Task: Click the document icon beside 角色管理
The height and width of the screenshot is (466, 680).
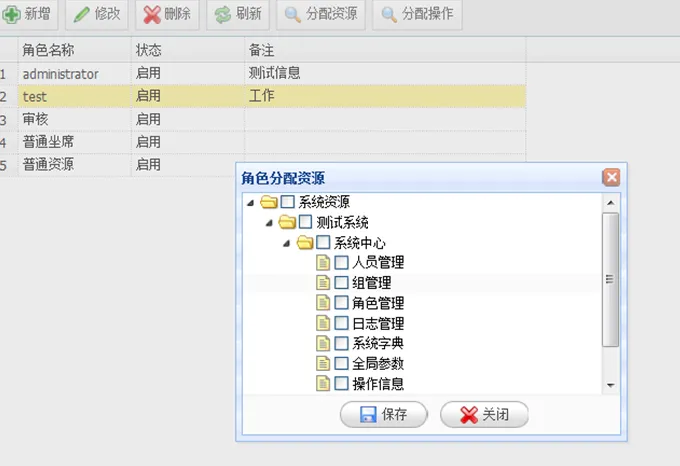Action: pyautogui.click(x=323, y=303)
